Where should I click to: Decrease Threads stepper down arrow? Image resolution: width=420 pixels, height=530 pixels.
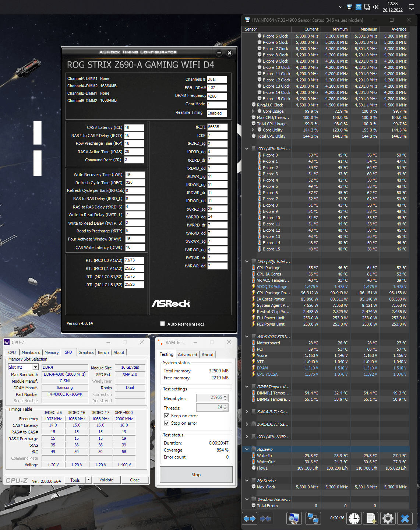tap(226, 409)
